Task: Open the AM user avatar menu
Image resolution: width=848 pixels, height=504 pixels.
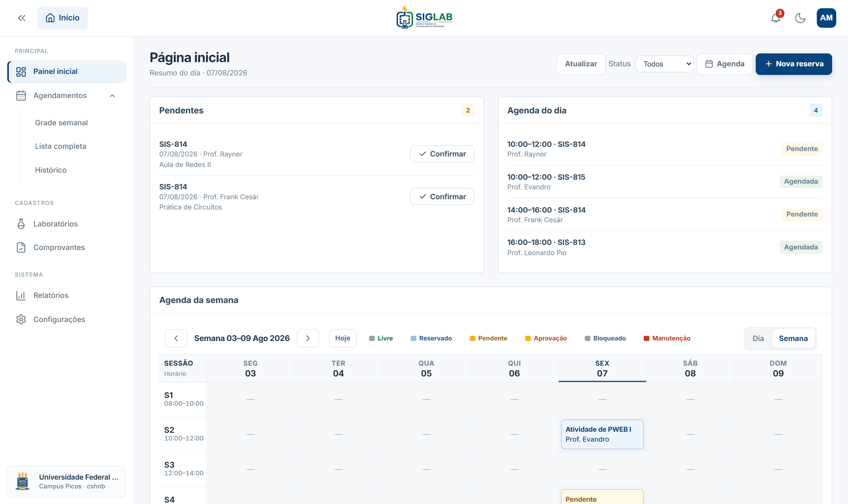Action: click(x=826, y=18)
